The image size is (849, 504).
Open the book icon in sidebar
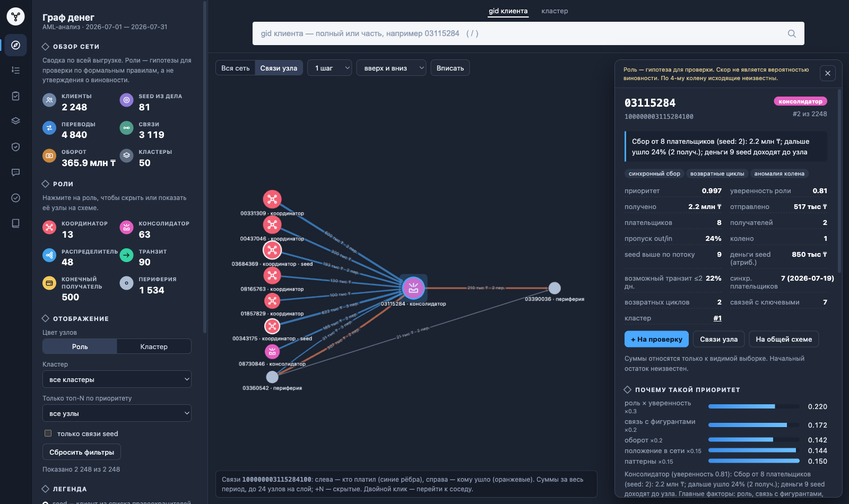pos(16,223)
